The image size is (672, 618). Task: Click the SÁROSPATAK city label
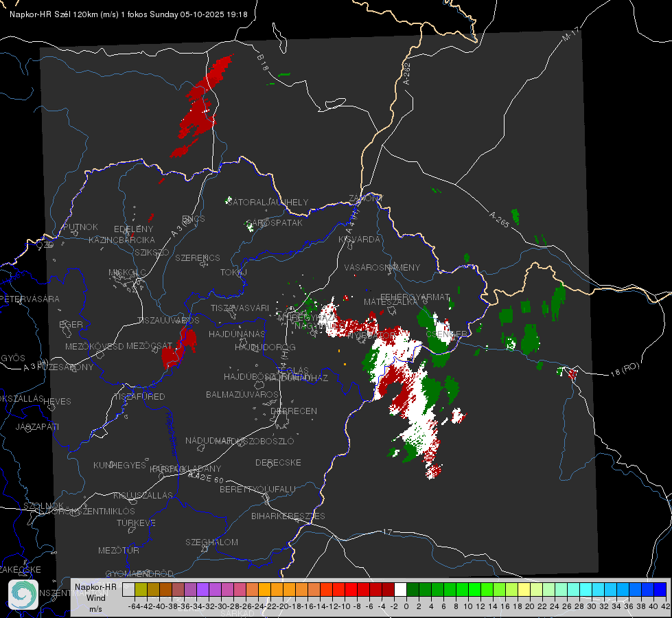tap(275, 222)
